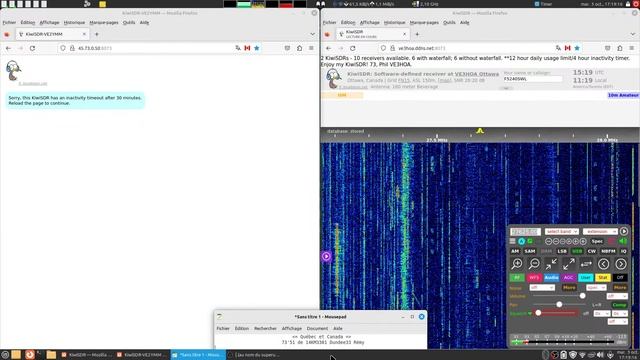Select LSB demodulation mode
Image resolution: width=640 pixels, height=360 pixels.
(562, 251)
